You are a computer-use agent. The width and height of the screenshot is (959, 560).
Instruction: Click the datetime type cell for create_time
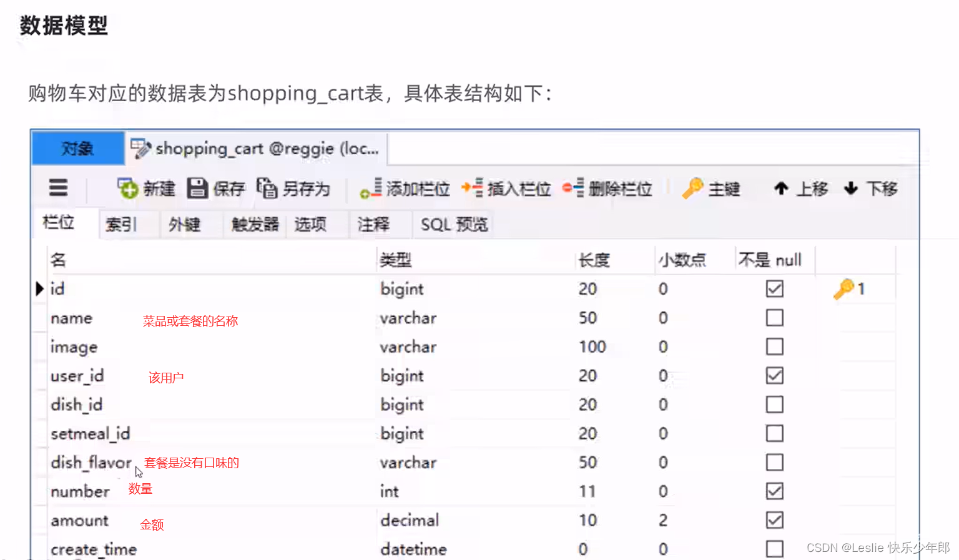point(413,549)
